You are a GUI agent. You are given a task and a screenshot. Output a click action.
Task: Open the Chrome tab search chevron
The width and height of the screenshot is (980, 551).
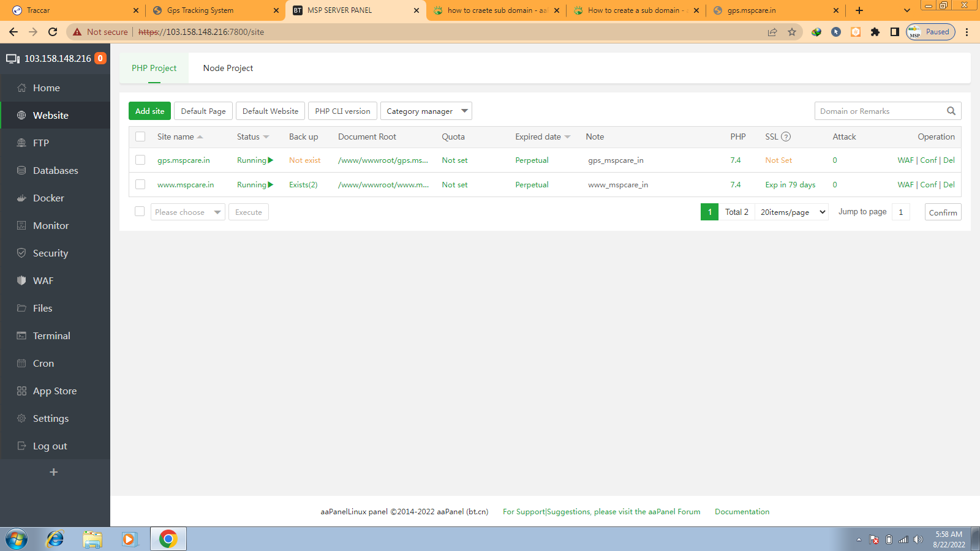[907, 10]
